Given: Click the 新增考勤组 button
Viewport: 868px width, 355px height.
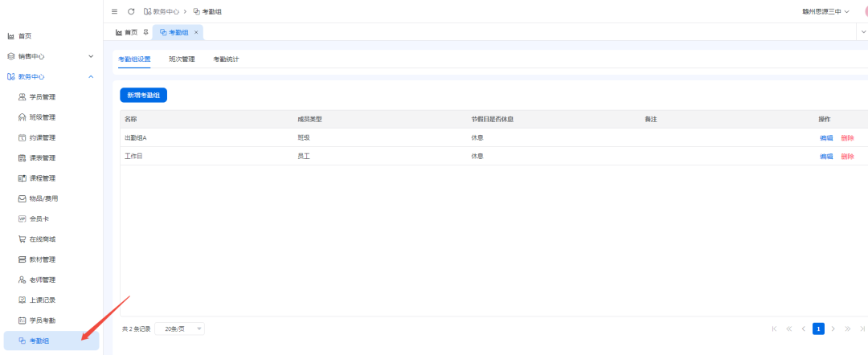Looking at the screenshot, I should pyautogui.click(x=143, y=95).
